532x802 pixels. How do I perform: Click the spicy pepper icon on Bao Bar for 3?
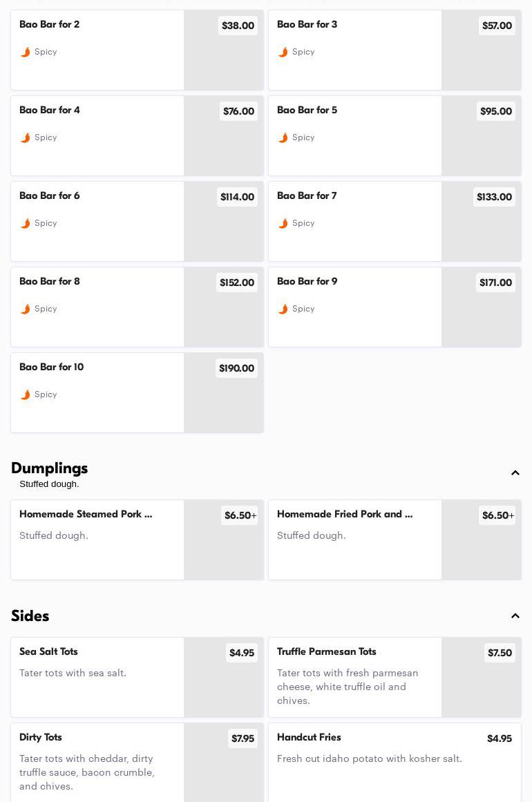tap(283, 52)
